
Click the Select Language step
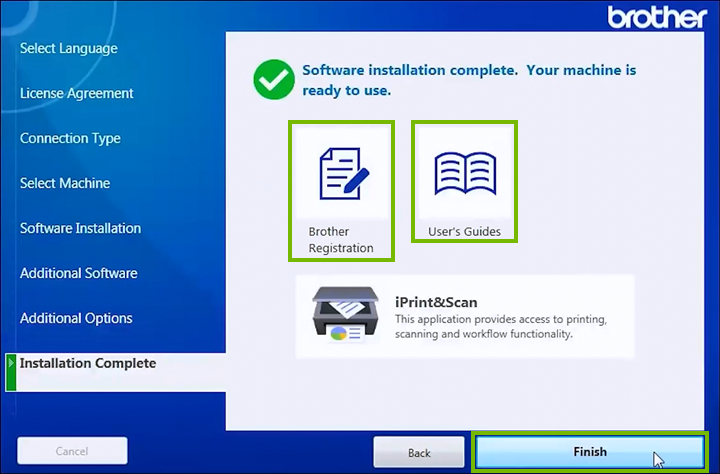tap(68, 48)
